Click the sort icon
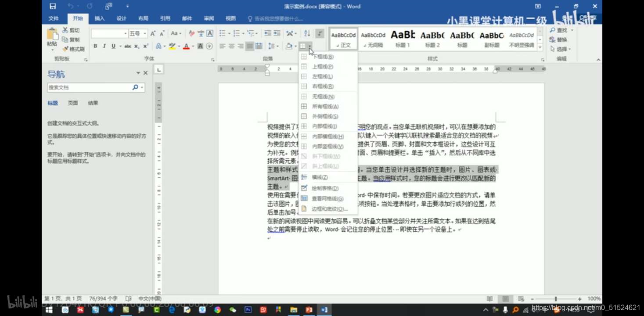The image size is (644, 316). 307,33
